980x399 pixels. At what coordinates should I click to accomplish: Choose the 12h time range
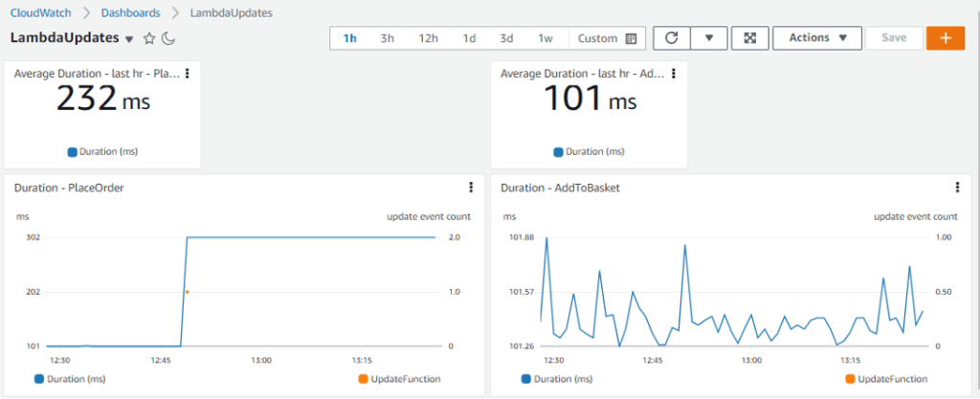[x=428, y=38]
